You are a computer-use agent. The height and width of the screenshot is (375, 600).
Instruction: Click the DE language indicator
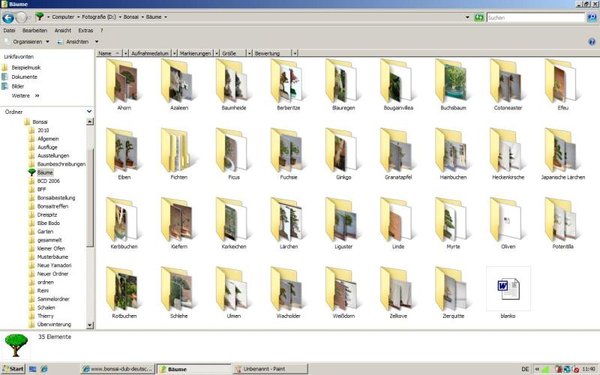click(525, 369)
